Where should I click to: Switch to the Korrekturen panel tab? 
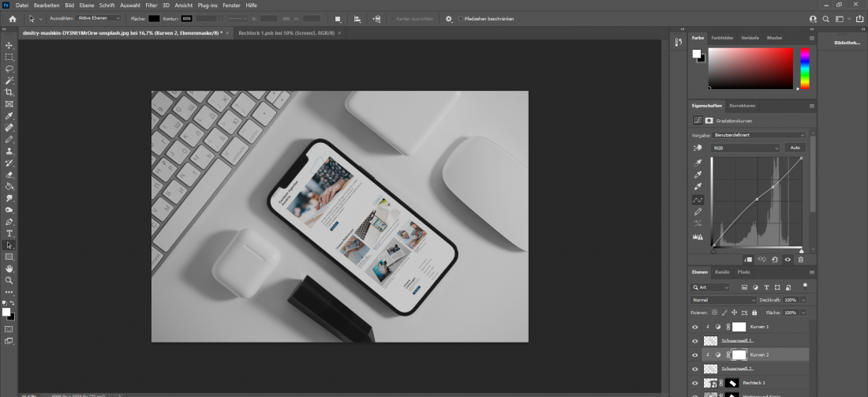(x=743, y=105)
